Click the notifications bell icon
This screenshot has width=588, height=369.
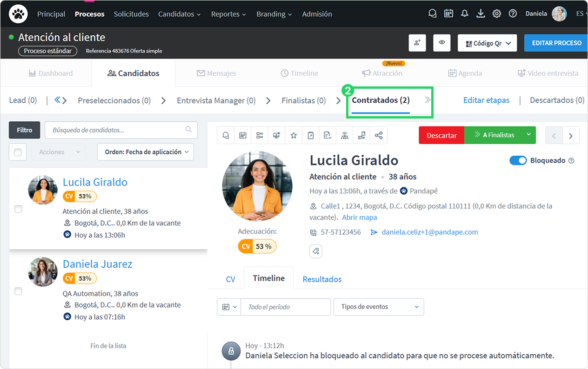[464, 13]
